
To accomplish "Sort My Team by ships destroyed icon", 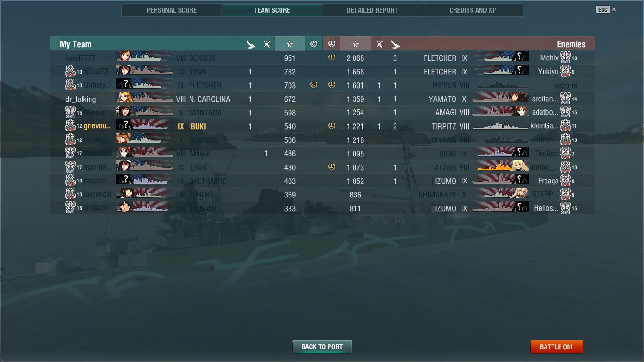I will [250, 44].
